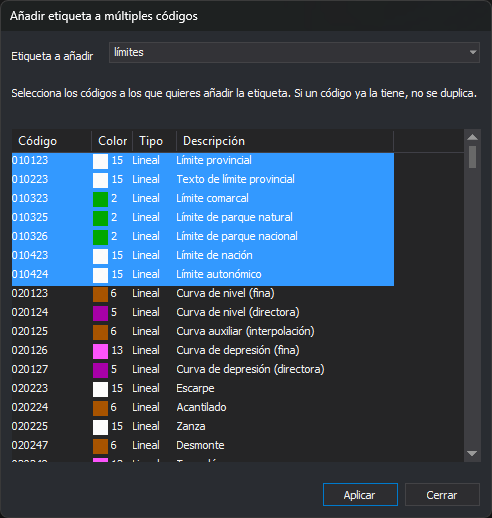Click code cell 020225
The image size is (492, 518).
(30, 426)
